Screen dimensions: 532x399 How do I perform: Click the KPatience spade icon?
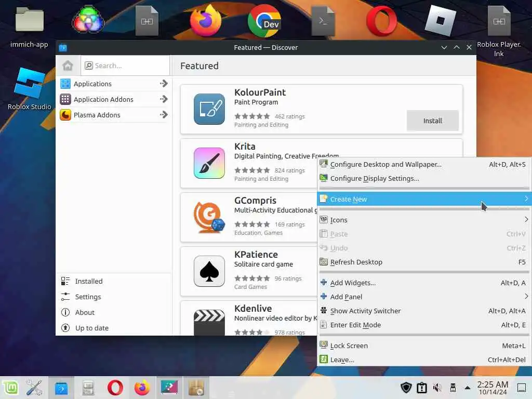[x=209, y=271]
